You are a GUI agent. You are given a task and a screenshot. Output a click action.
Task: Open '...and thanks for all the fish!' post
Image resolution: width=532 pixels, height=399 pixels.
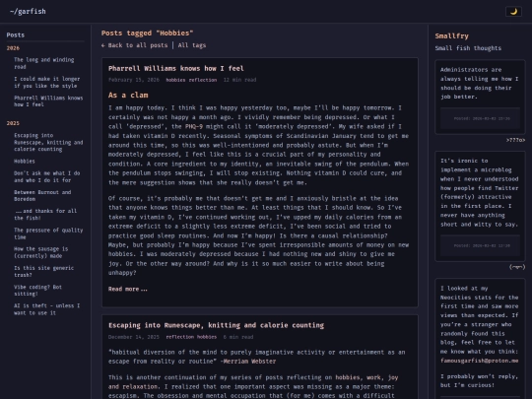(x=45, y=215)
